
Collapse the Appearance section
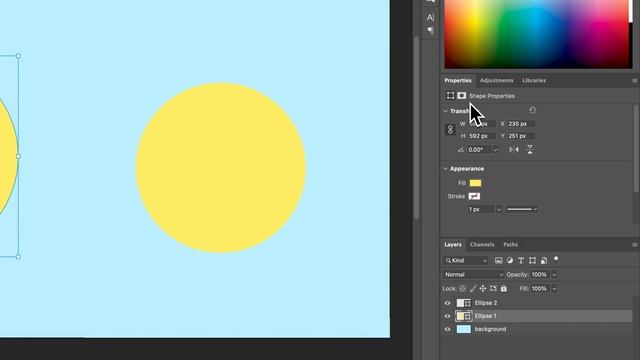[446, 169]
